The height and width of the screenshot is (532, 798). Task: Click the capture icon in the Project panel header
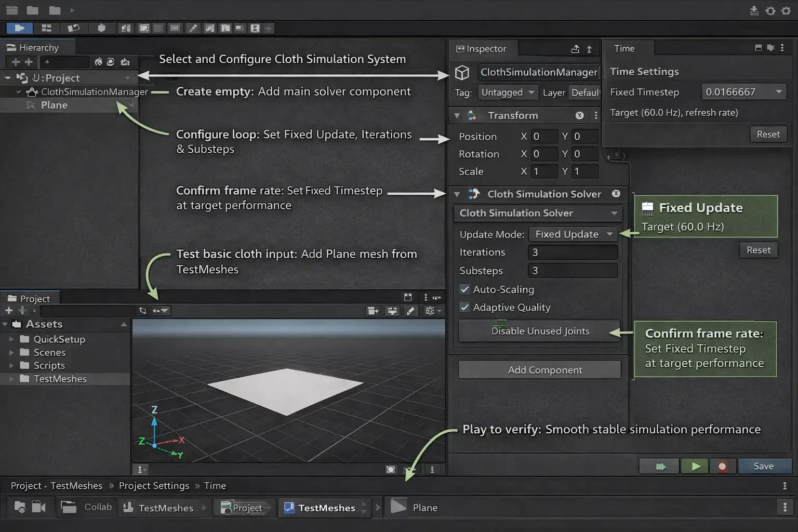(x=408, y=297)
